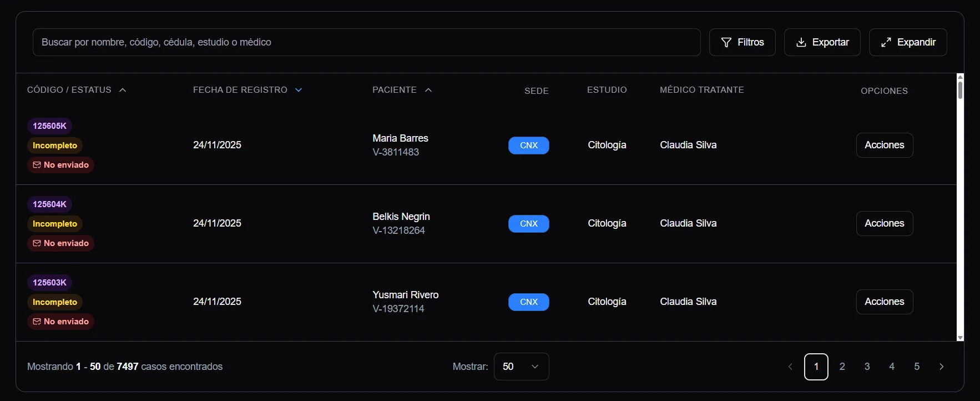Open Acciones for Yusmari Rivero

point(884,302)
